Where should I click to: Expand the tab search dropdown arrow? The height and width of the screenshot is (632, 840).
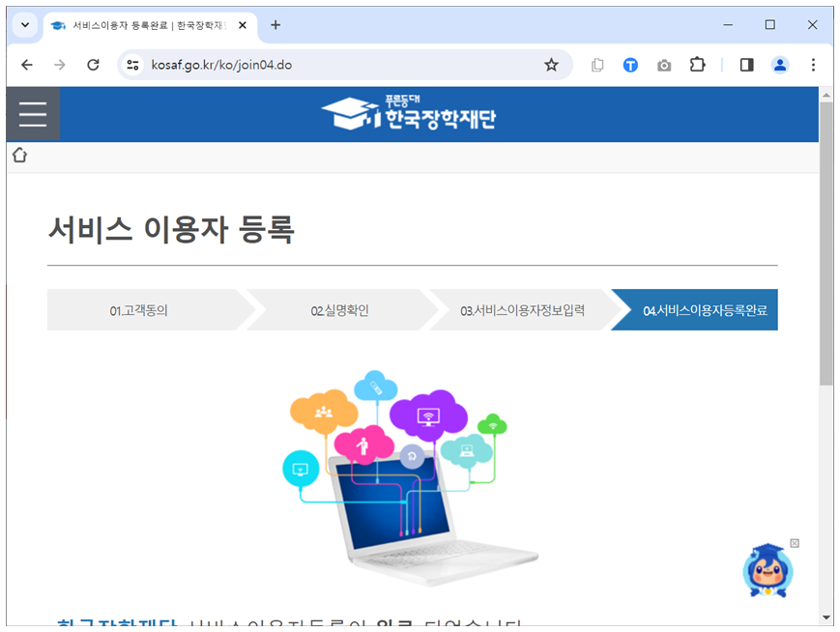click(x=24, y=24)
